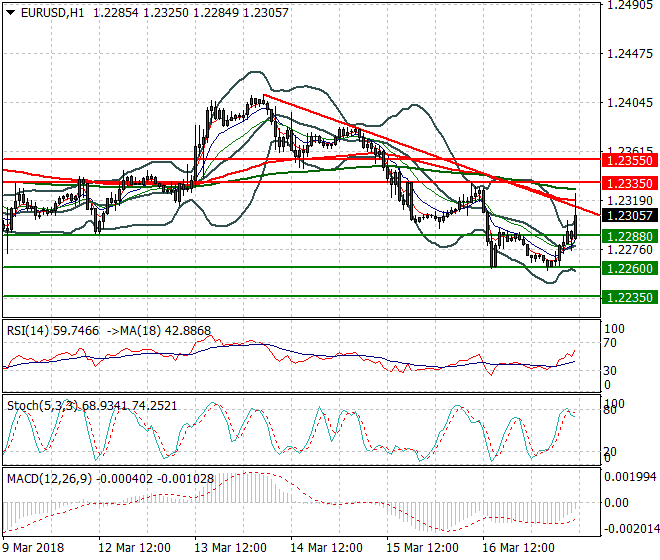The image size is (660, 560).
Task: Select the RSI(14) 59.7466 indicator label
Action: [x=53, y=331]
